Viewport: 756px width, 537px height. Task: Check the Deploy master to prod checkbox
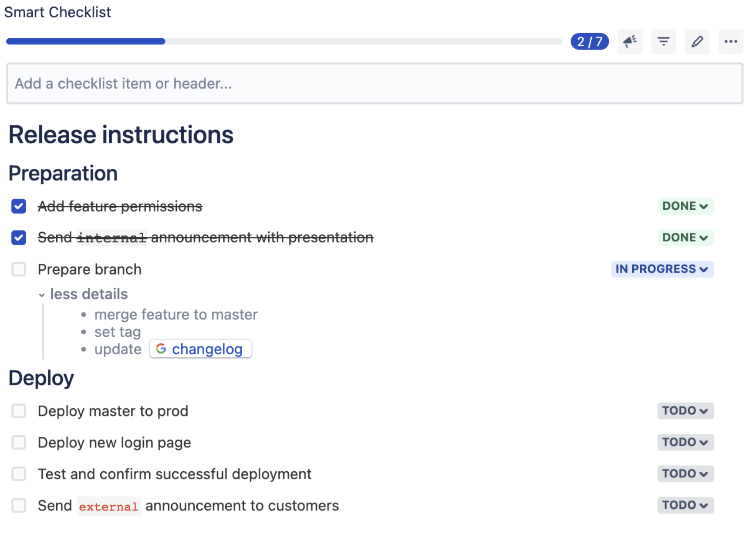[x=19, y=410]
